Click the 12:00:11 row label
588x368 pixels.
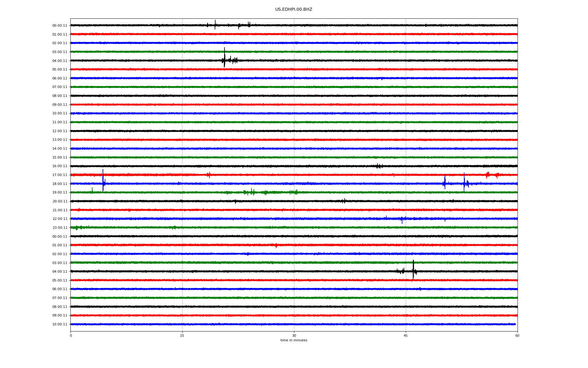click(x=60, y=131)
